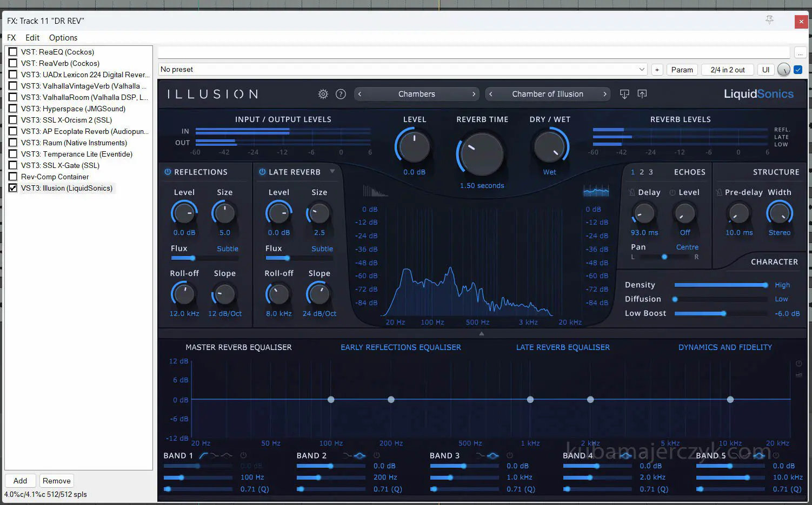The height and width of the screenshot is (505, 812).
Task: Click the help question mark icon
Action: [341, 94]
